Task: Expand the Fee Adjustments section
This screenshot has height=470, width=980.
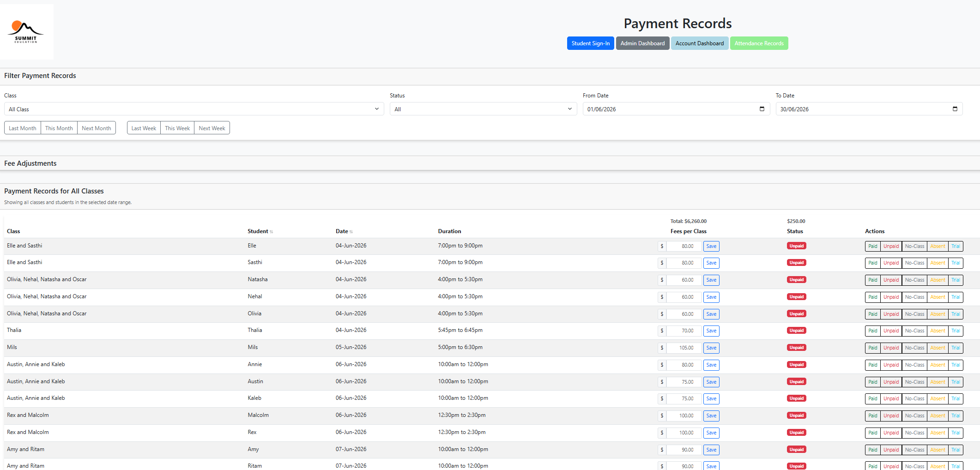Action: pos(490,163)
